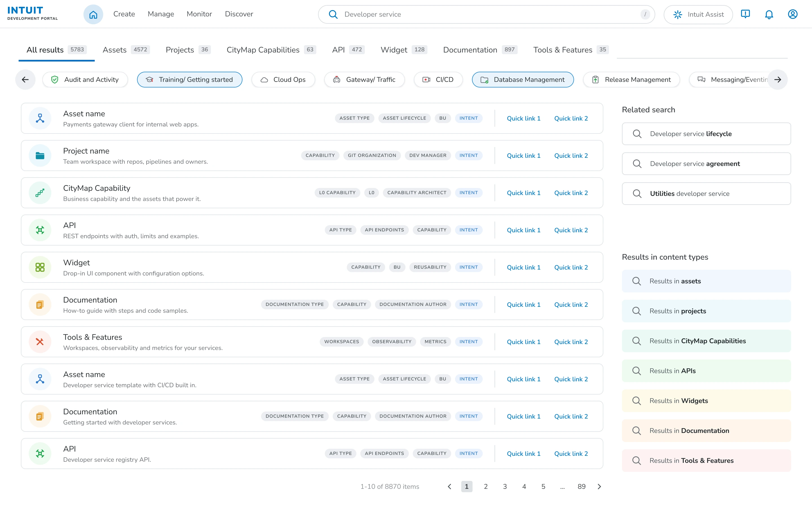Toggle the Gateway/ Traffic filter chip
Screen dimensions: 812x508
(364, 80)
